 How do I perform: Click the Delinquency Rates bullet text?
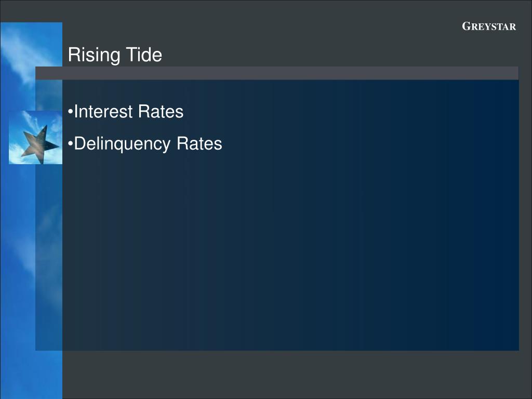(x=145, y=143)
